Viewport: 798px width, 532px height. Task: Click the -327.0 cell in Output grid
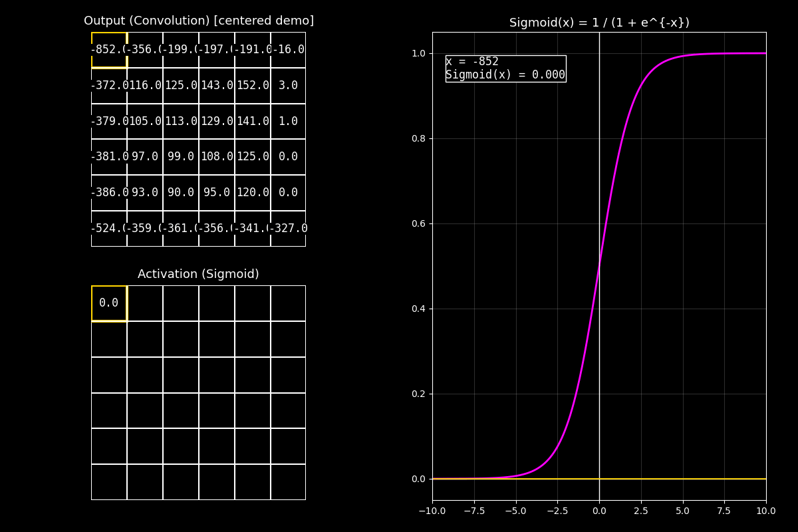pos(288,229)
